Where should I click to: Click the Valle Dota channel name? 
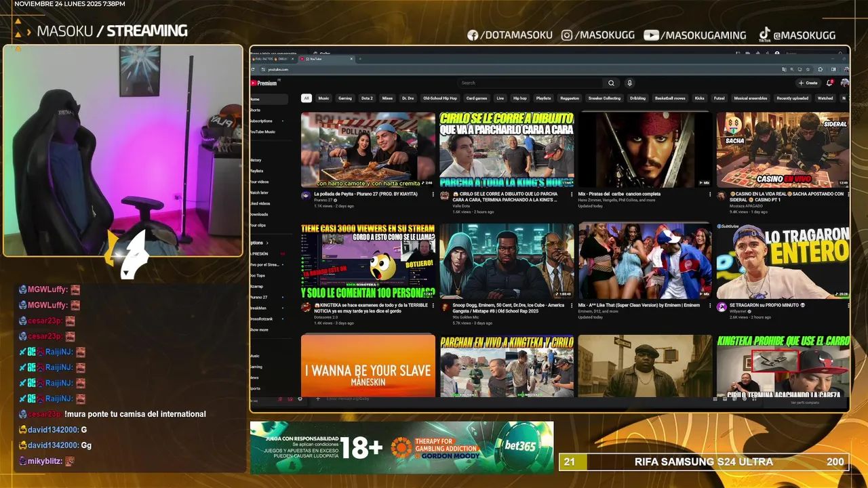coord(461,205)
